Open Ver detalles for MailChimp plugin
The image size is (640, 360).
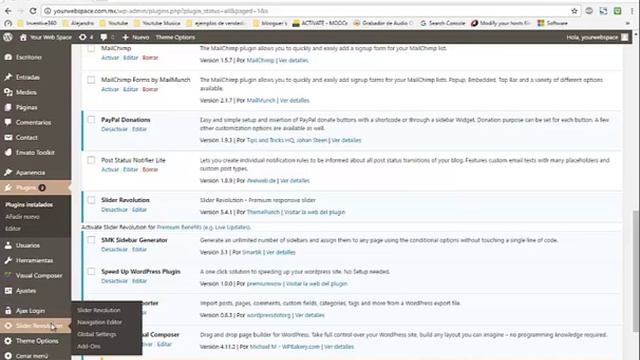pyautogui.click(x=293, y=60)
